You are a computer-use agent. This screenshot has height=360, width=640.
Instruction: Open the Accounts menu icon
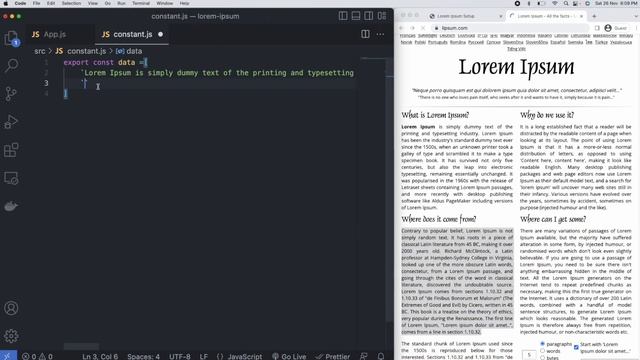click(x=11, y=308)
